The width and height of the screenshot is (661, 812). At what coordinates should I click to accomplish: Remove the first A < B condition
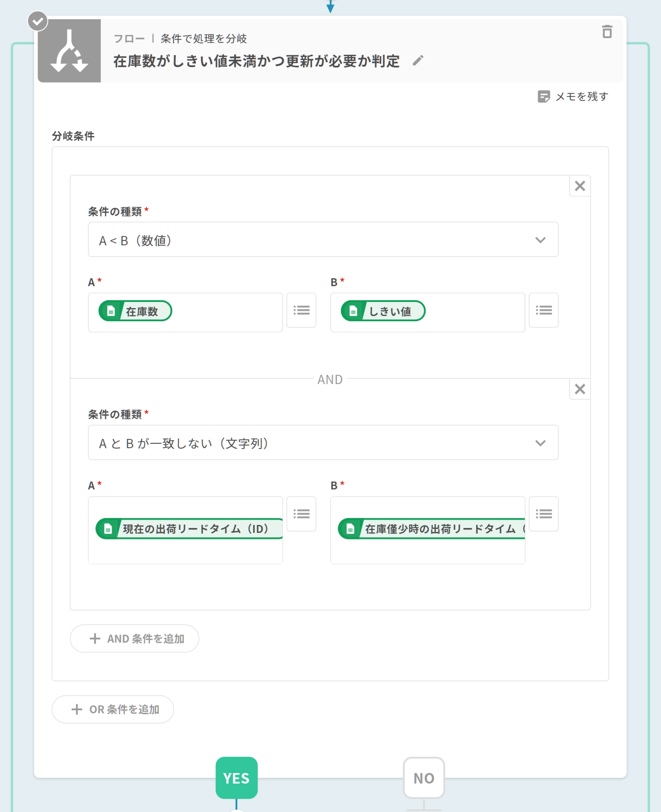coord(579,186)
